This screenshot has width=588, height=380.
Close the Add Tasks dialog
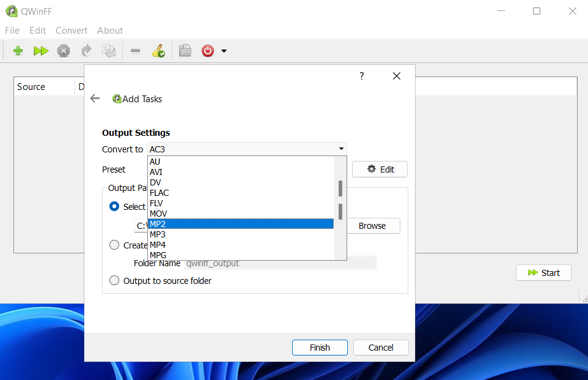[x=396, y=76]
